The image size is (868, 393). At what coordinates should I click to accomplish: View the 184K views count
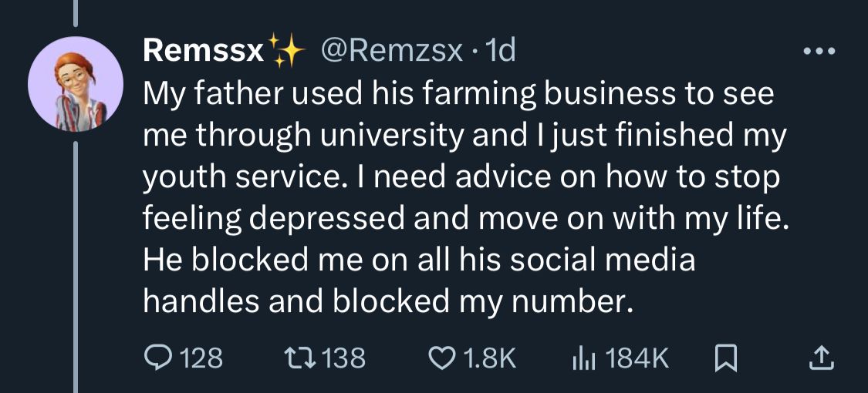pyautogui.click(x=637, y=357)
